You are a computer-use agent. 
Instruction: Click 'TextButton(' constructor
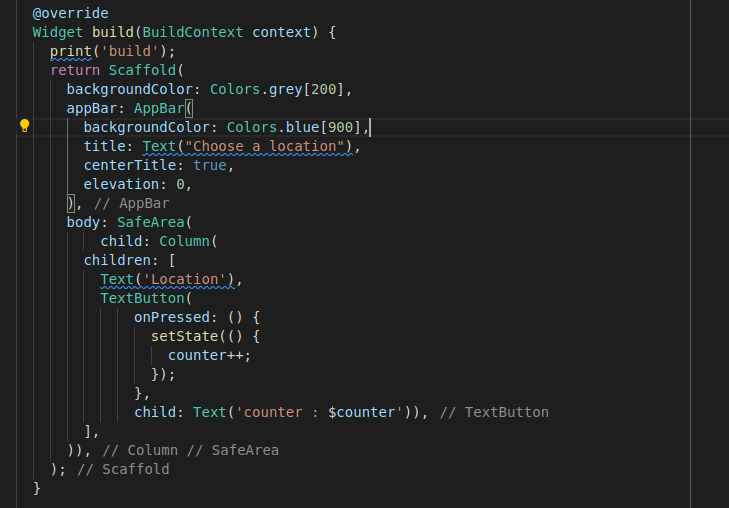click(x=146, y=298)
